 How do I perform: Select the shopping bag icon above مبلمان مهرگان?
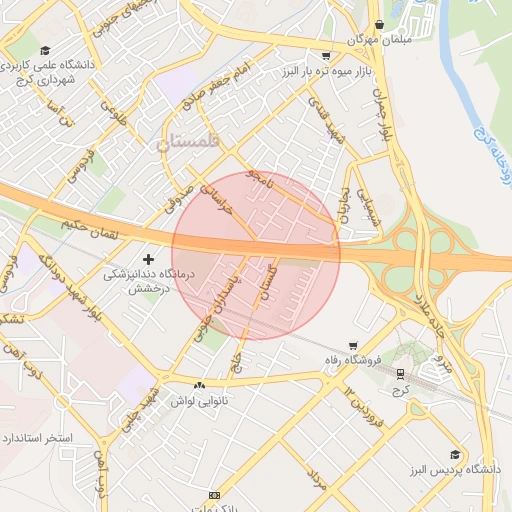point(379,25)
